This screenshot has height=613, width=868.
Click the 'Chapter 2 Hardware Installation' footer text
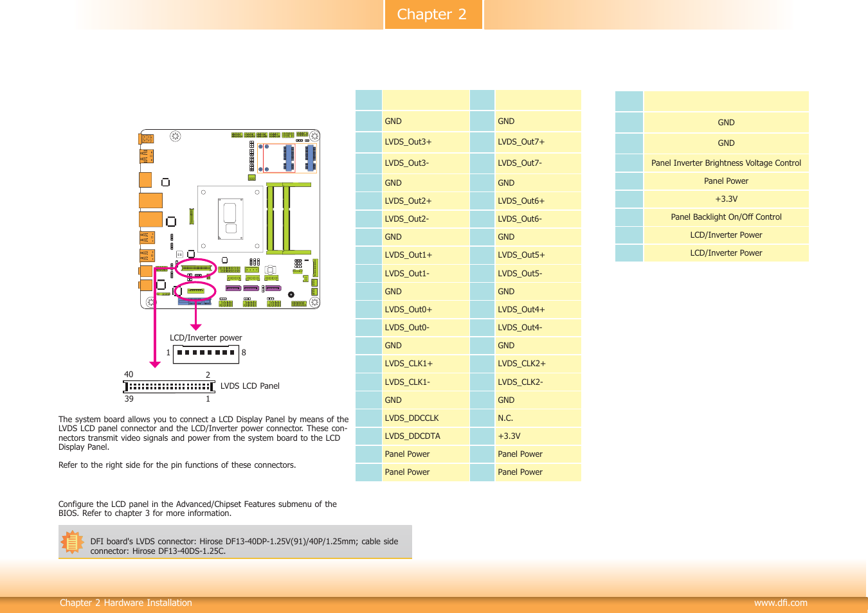click(x=126, y=603)
